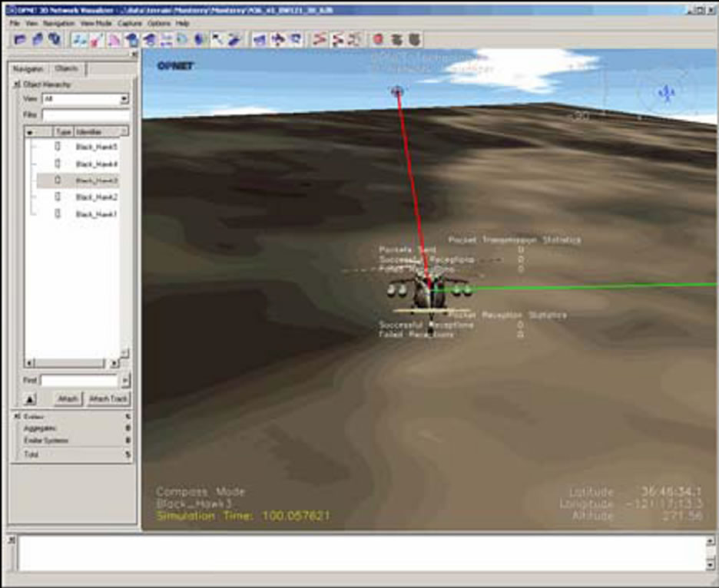The width and height of the screenshot is (719, 588).
Task: Click the Attach Track button
Action: pos(108,399)
